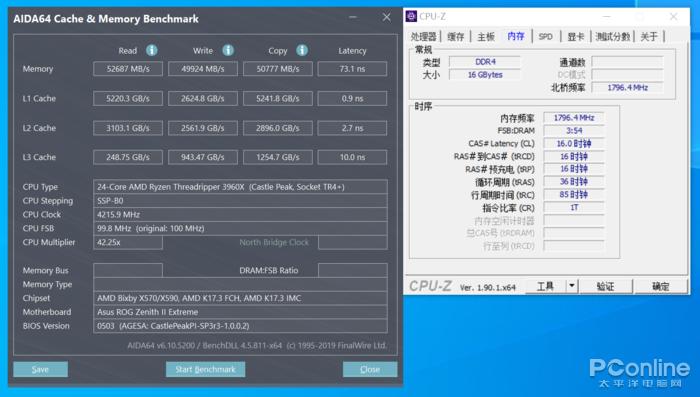
Task: Click the CPU Stepping value SSP-B0
Action: (x=240, y=201)
